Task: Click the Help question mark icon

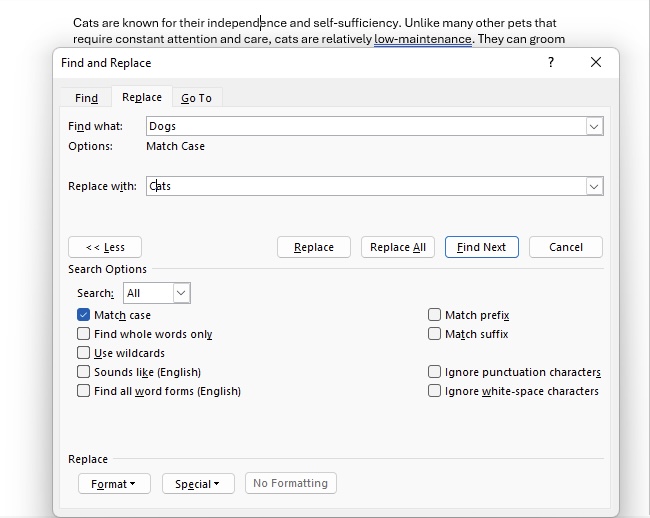Action: (551, 63)
